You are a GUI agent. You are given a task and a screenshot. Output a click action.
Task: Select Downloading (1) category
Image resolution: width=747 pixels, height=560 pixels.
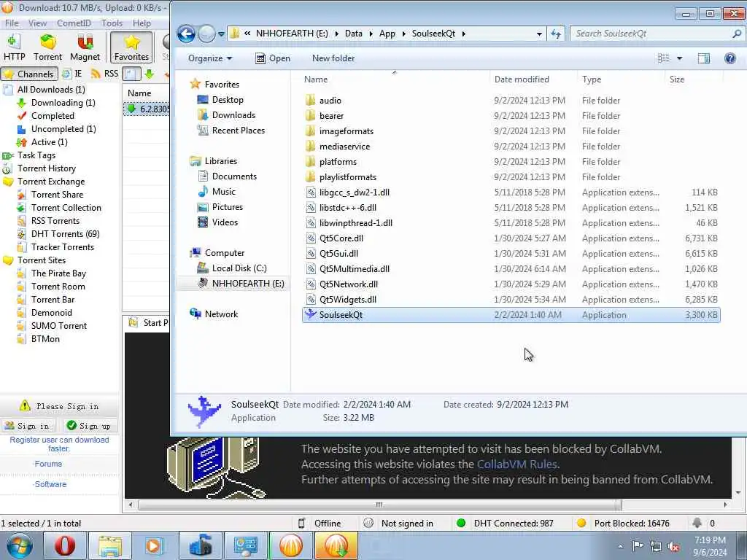pos(63,103)
